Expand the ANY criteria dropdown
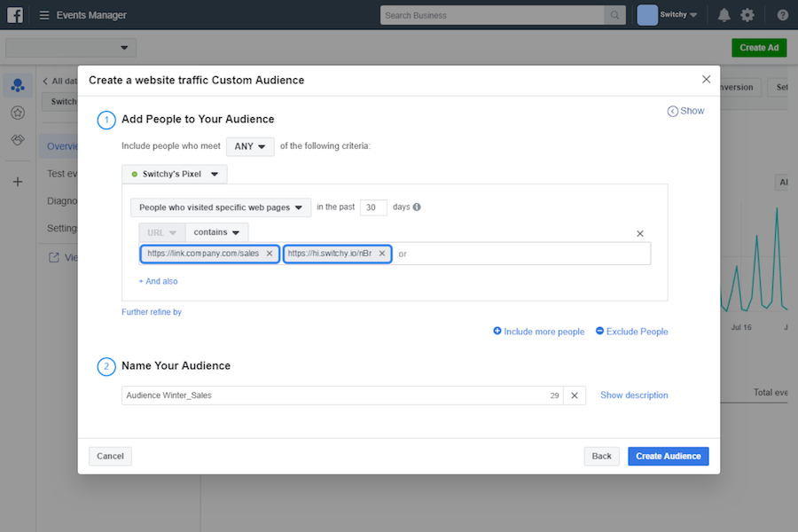 (x=250, y=146)
